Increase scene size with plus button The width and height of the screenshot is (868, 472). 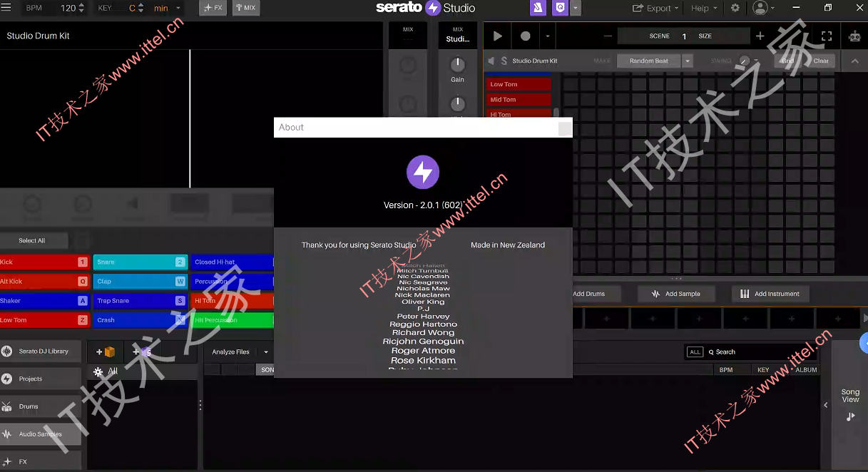click(760, 36)
